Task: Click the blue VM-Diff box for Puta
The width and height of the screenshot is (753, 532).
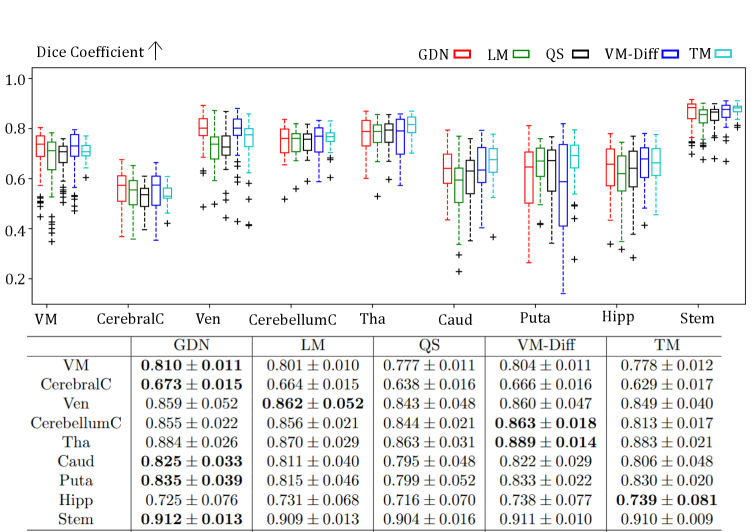Action: click(563, 185)
